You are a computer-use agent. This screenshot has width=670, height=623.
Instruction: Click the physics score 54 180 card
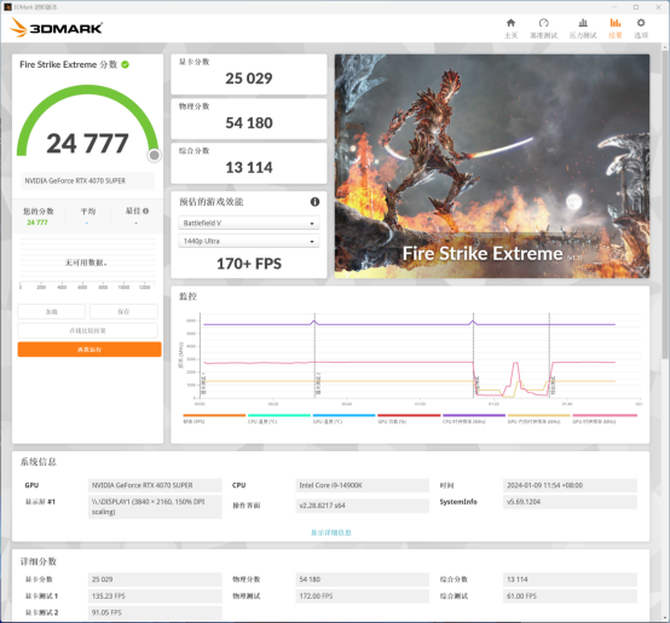coord(249,119)
